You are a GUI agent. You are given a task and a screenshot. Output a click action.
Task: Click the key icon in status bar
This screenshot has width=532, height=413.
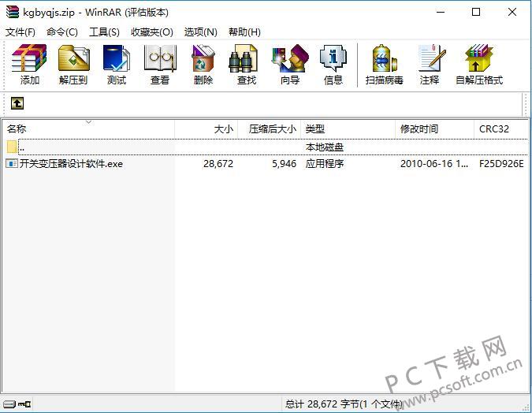click(x=24, y=404)
